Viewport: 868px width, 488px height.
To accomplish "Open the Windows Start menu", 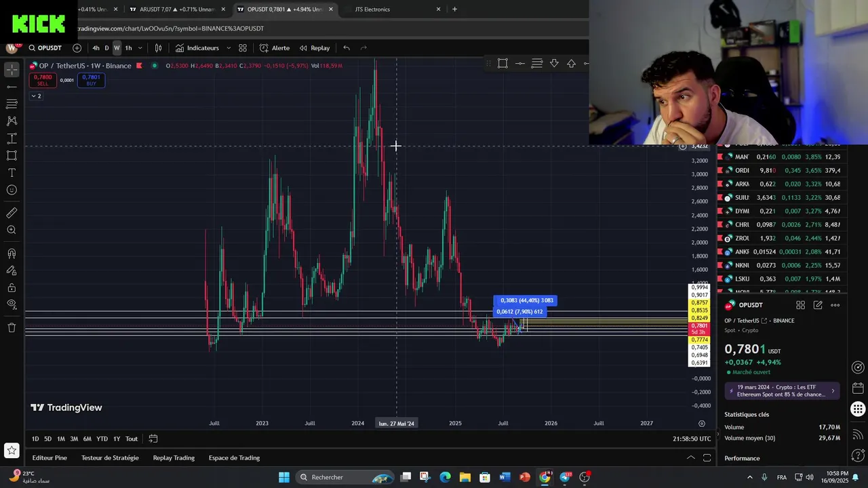I will (x=284, y=477).
